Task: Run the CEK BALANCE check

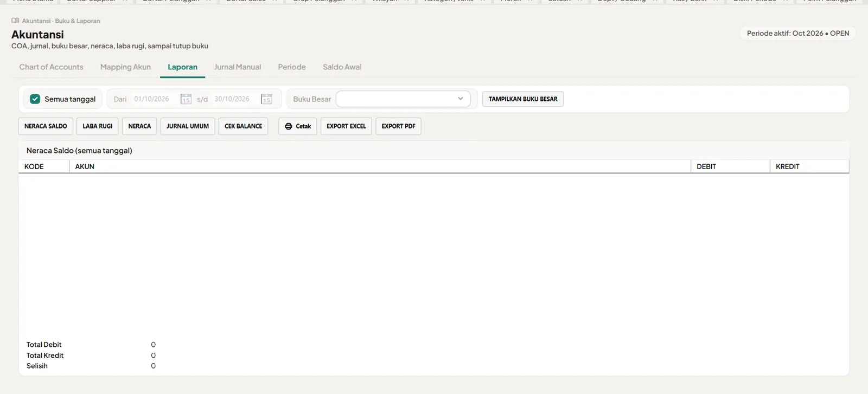Action: [243, 126]
